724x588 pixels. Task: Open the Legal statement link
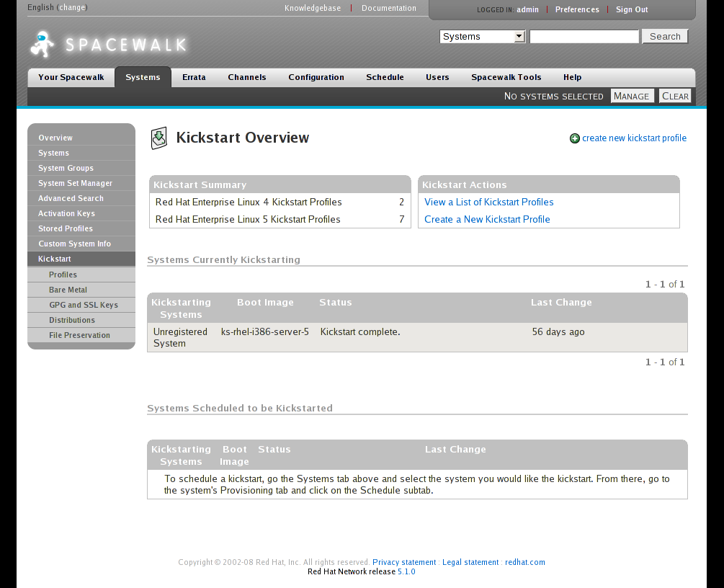470,562
